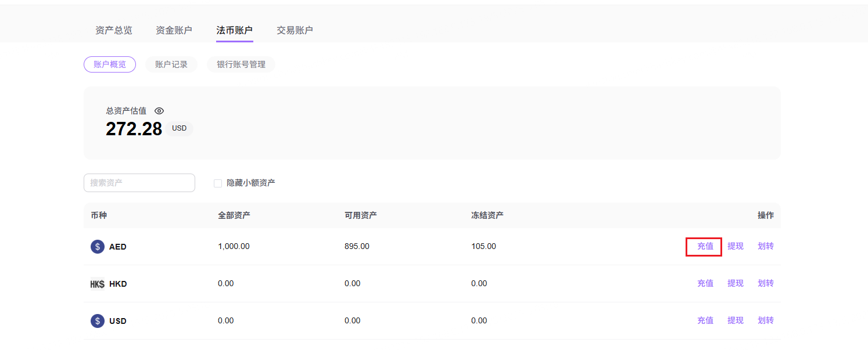868x350 pixels.
Task: Switch to the 资产总览 tab
Action: point(114,30)
